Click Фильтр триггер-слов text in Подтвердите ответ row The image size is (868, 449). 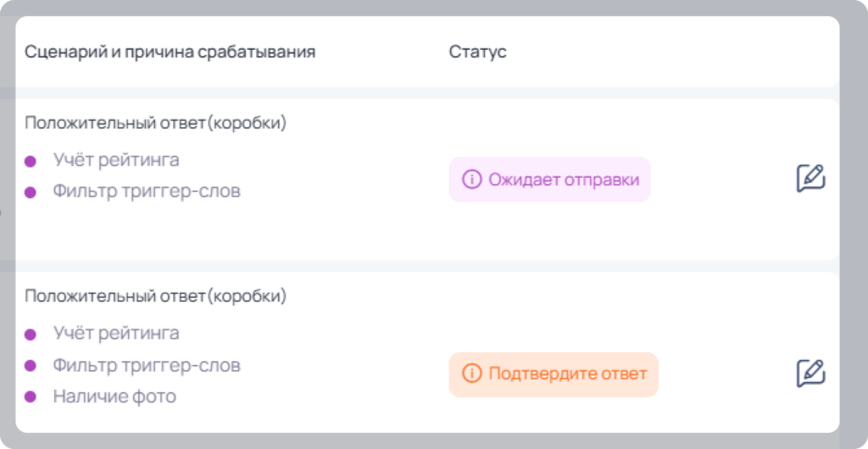click(x=147, y=365)
